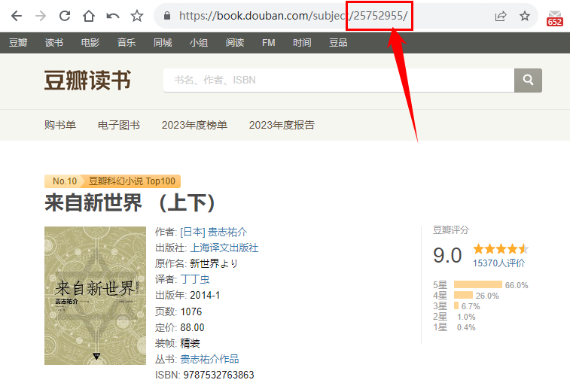Open FM in top navigation
This screenshot has width=570, height=392.
pyautogui.click(x=268, y=42)
